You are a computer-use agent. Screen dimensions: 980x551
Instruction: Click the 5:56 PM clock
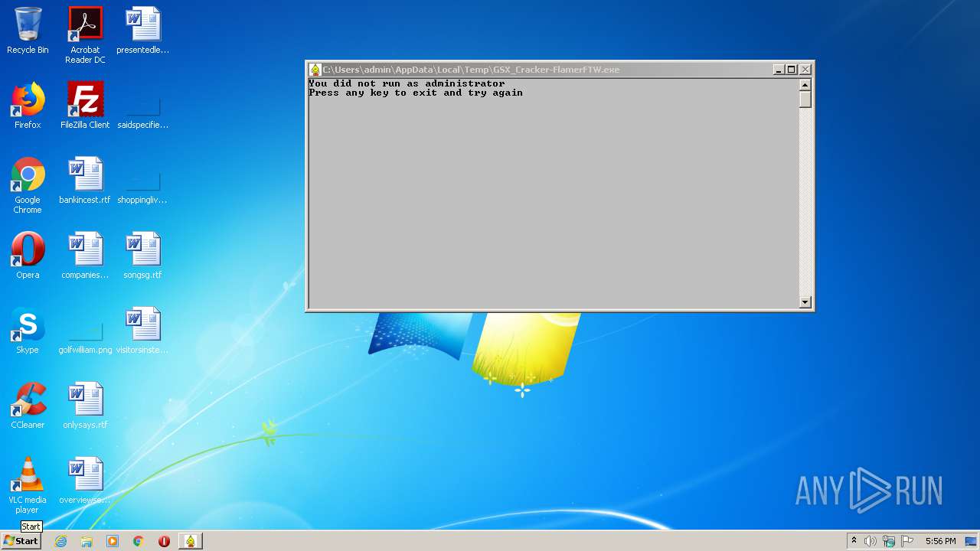point(940,541)
